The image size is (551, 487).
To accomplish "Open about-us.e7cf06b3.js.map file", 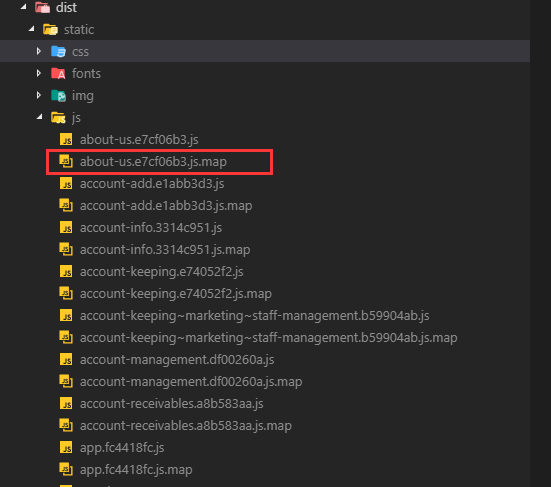I will click(153, 162).
